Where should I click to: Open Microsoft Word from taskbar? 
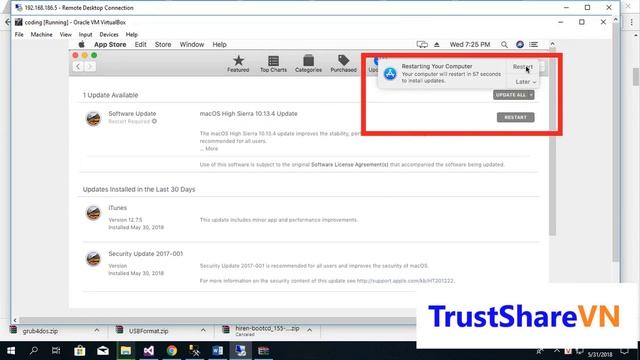[x=218, y=351]
